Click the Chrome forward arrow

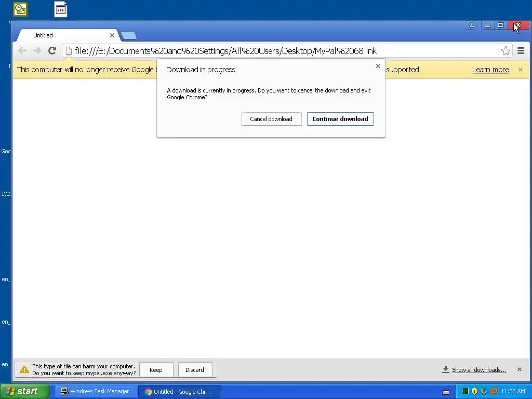click(x=37, y=51)
